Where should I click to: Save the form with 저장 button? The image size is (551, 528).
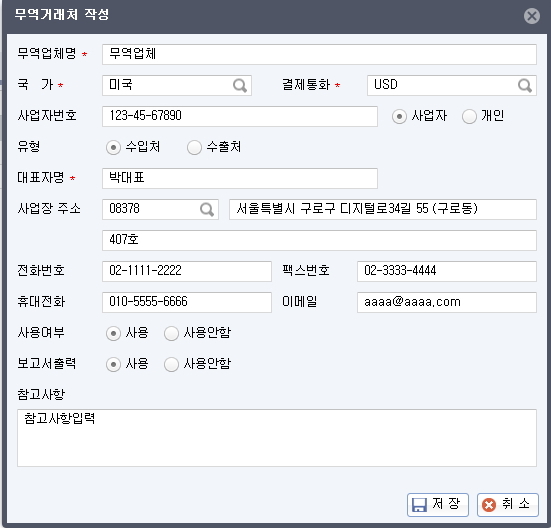tap(437, 504)
